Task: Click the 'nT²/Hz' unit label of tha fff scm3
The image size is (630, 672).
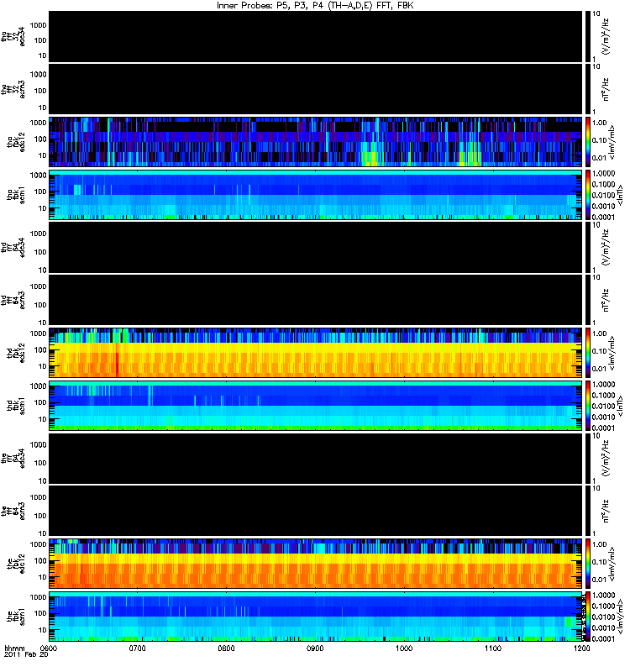Action: pyautogui.click(x=606, y=89)
